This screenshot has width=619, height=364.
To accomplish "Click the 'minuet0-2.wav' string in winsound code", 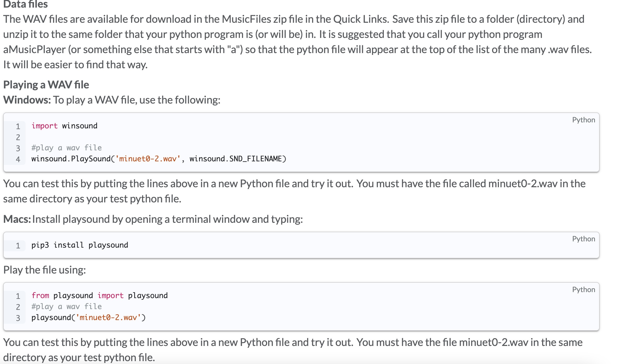I will click(148, 159).
